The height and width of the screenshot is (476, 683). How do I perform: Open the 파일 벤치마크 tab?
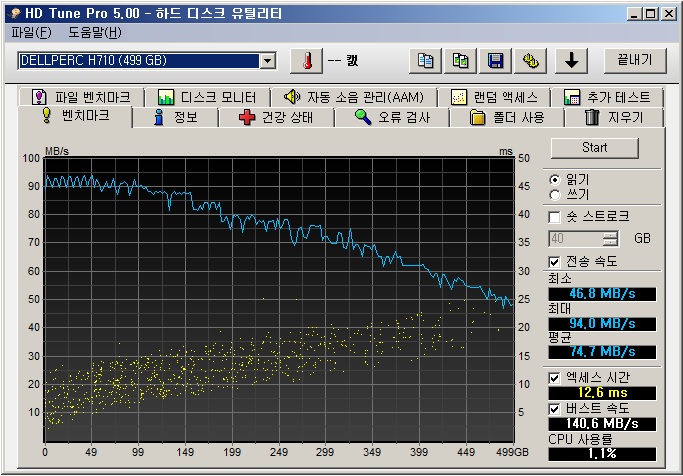81,97
